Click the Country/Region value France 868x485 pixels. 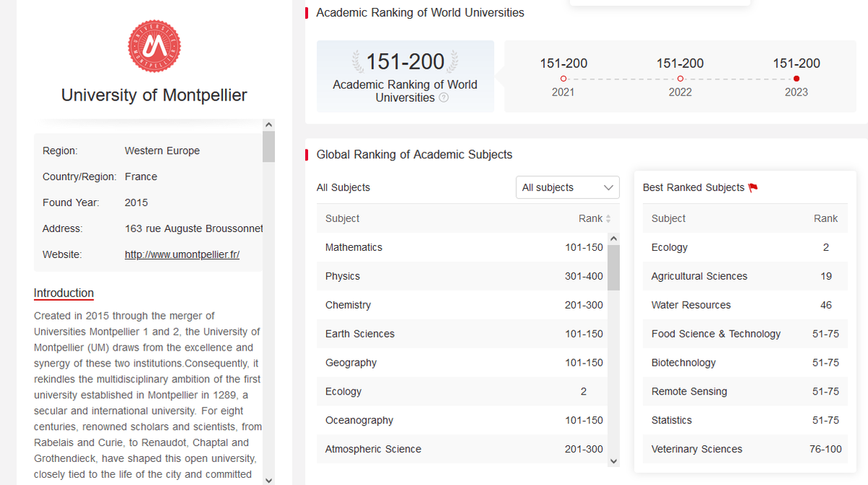(x=141, y=176)
